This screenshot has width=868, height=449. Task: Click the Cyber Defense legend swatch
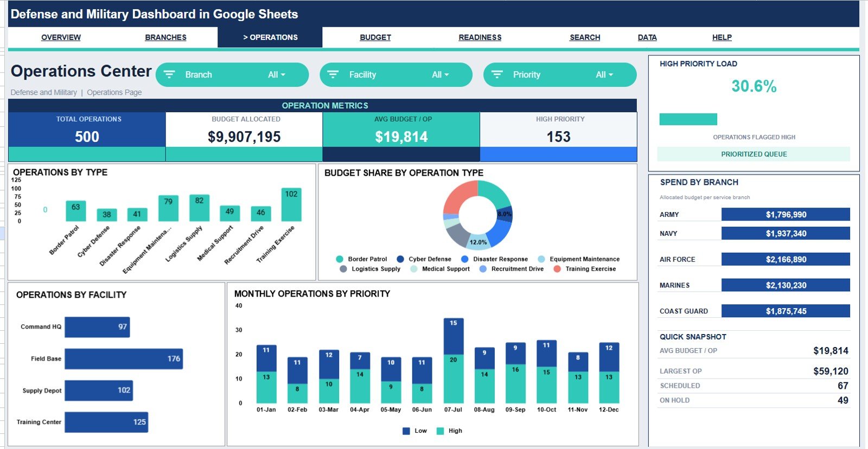(400, 259)
